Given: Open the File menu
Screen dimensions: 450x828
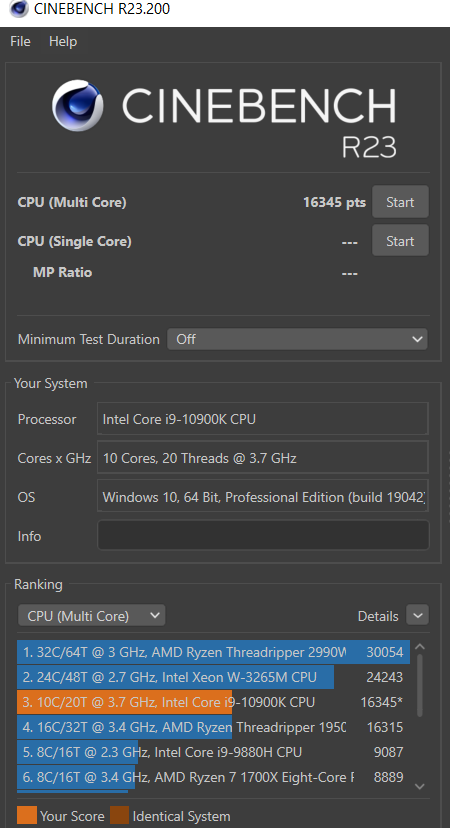Looking at the screenshot, I should (x=20, y=41).
